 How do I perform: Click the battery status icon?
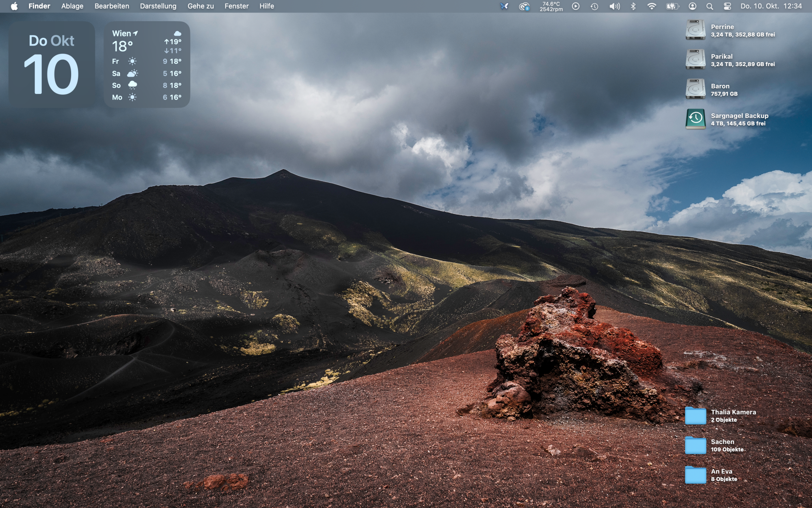pos(672,6)
